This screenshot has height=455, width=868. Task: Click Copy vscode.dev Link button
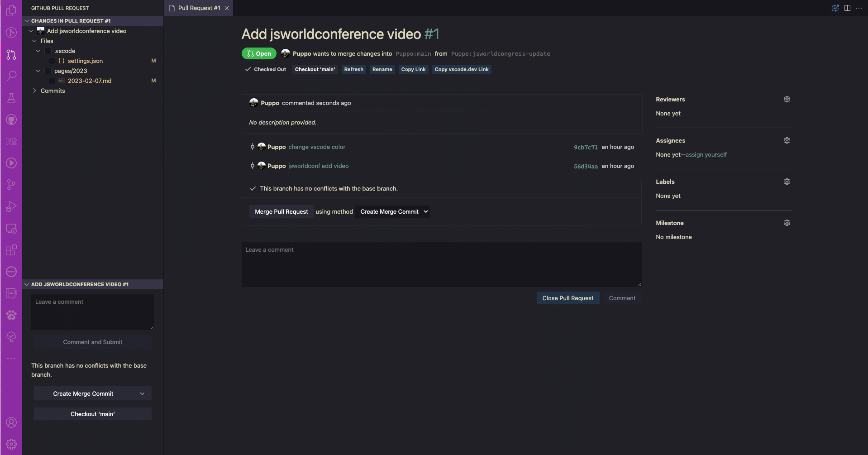pos(462,69)
